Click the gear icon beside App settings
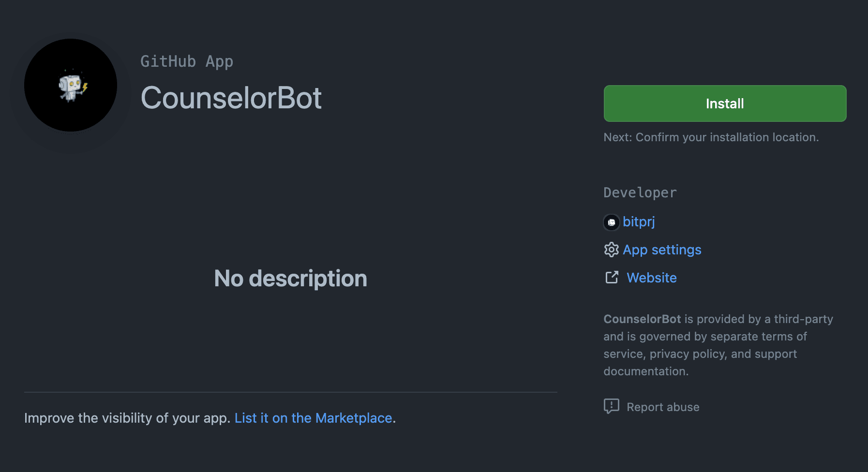 612,250
